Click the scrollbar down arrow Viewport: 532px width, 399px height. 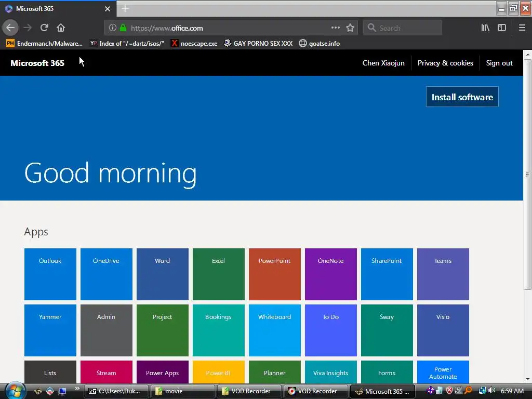click(x=528, y=379)
